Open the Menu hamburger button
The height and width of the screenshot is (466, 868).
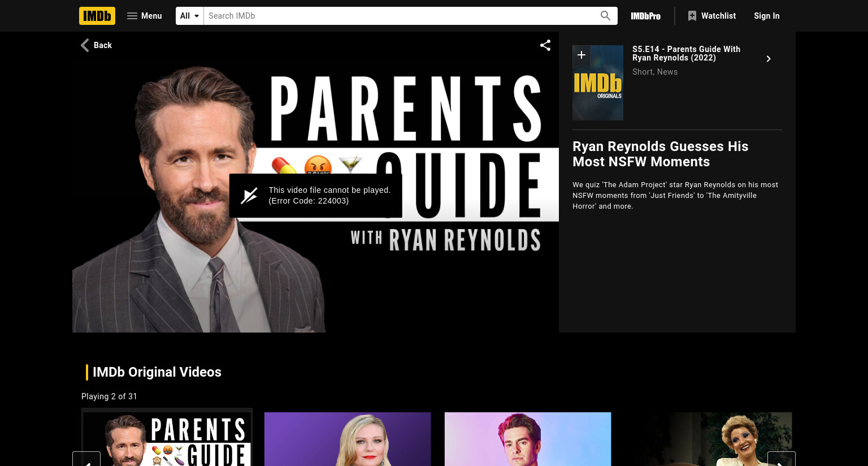pos(145,16)
